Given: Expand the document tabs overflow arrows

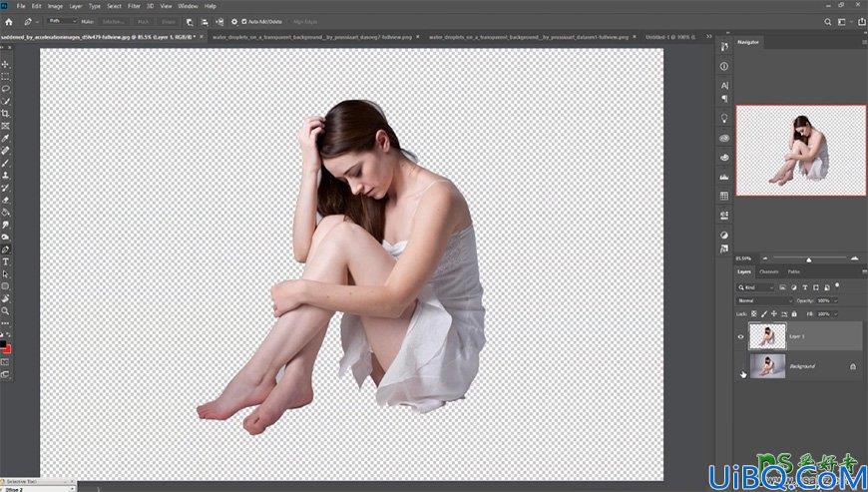Looking at the screenshot, I should (x=708, y=37).
